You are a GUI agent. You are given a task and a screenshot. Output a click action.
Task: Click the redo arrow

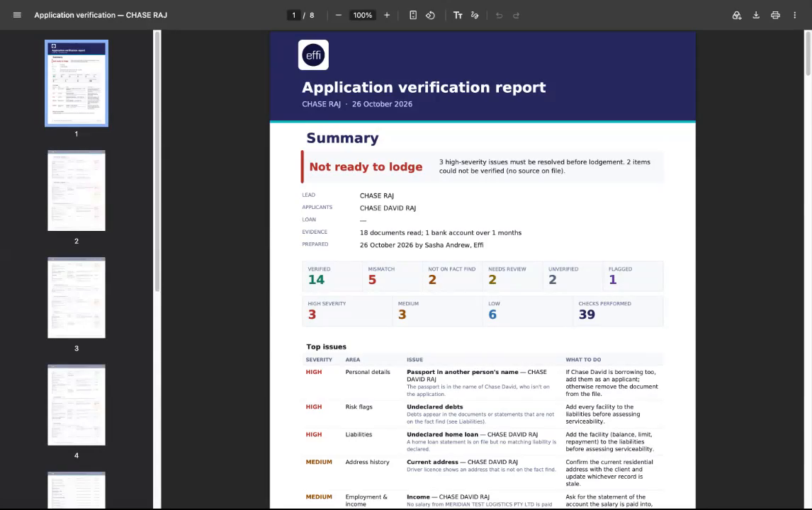(517, 15)
